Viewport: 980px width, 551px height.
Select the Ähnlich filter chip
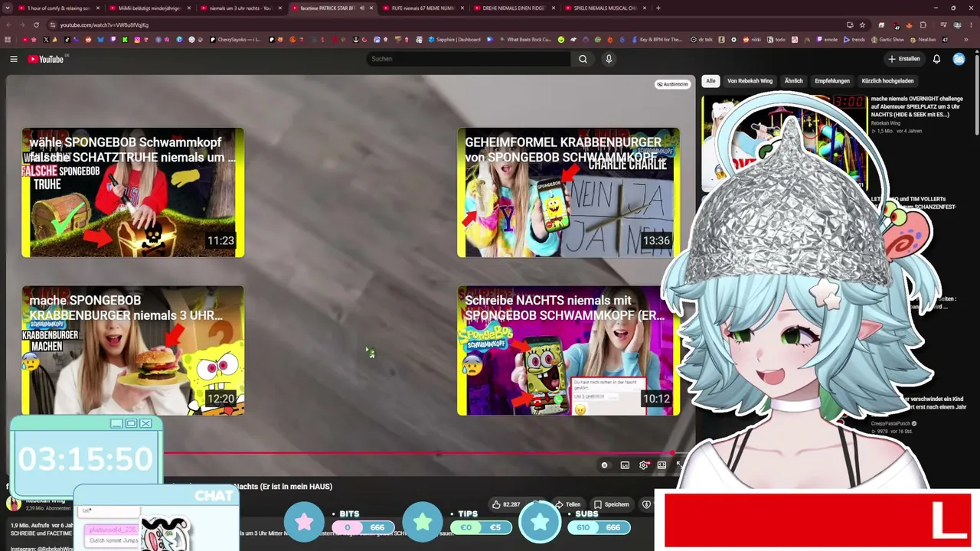pos(793,81)
